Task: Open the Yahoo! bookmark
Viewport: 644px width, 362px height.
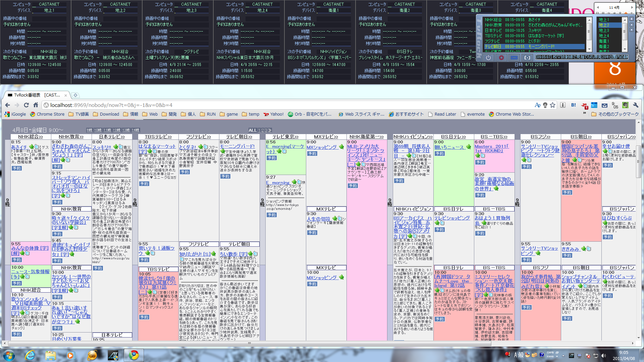Action: pyautogui.click(x=273, y=114)
